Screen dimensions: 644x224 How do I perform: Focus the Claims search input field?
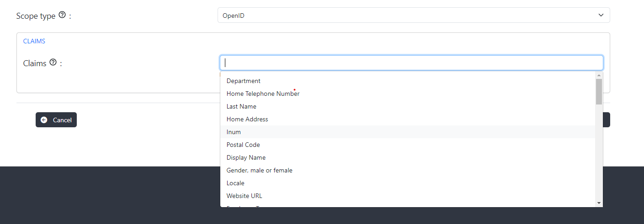411,63
